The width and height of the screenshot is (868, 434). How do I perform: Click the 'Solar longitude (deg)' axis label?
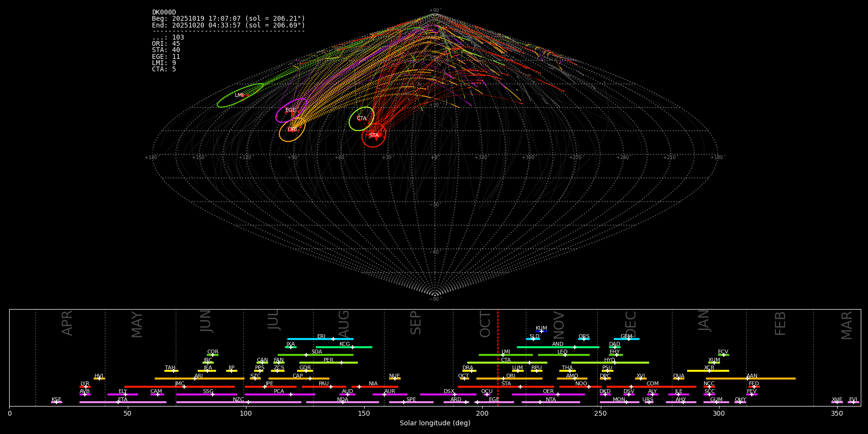coord(435,423)
